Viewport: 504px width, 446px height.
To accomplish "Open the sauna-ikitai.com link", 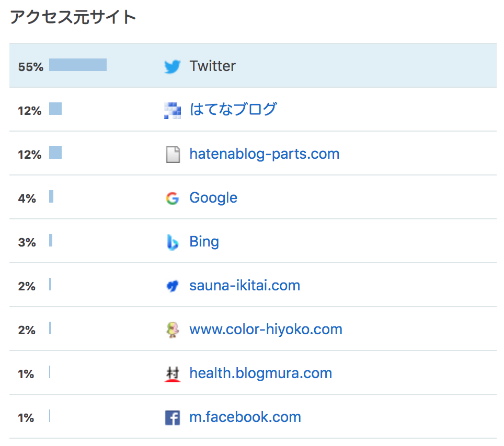I will 245,286.
